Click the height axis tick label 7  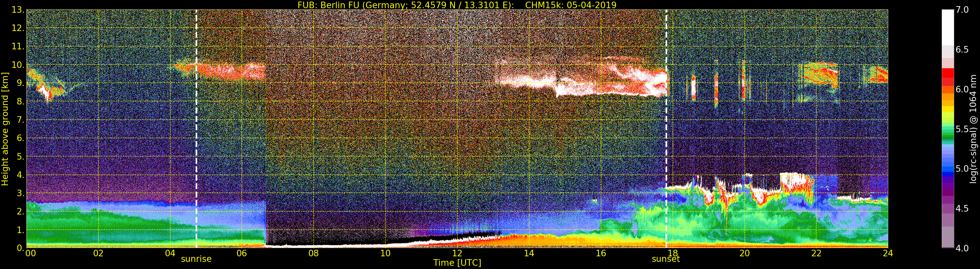(x=20, y=120)
